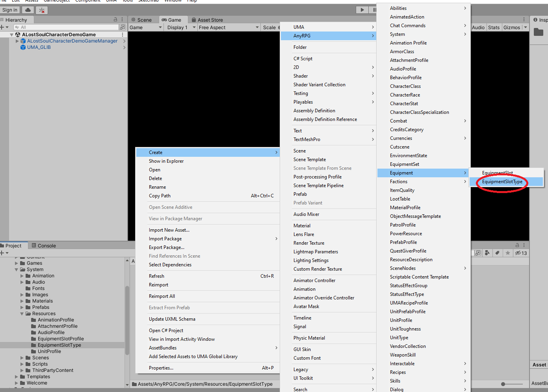Click the Hierarchy create plus icon
Image resolution: width=548 pixels, height=392 pixels.
(x=2, y=27)
